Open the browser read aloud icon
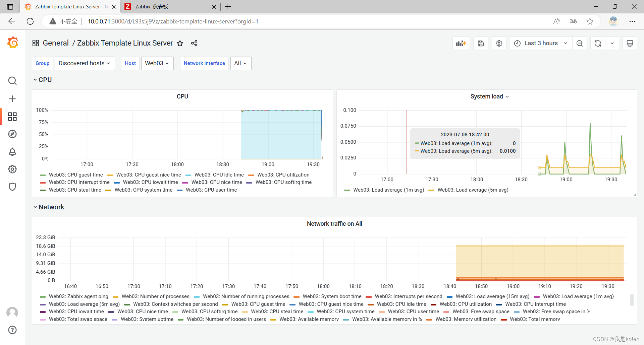This screenshot has height=345, width=644. tap(556, 21)
